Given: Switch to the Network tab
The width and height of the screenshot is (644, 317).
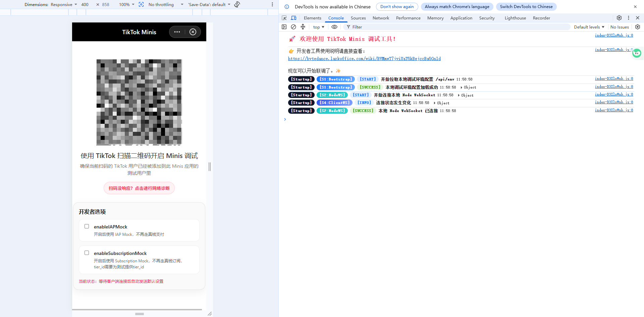Looking at the screenshot, I should tap(381, 18).
